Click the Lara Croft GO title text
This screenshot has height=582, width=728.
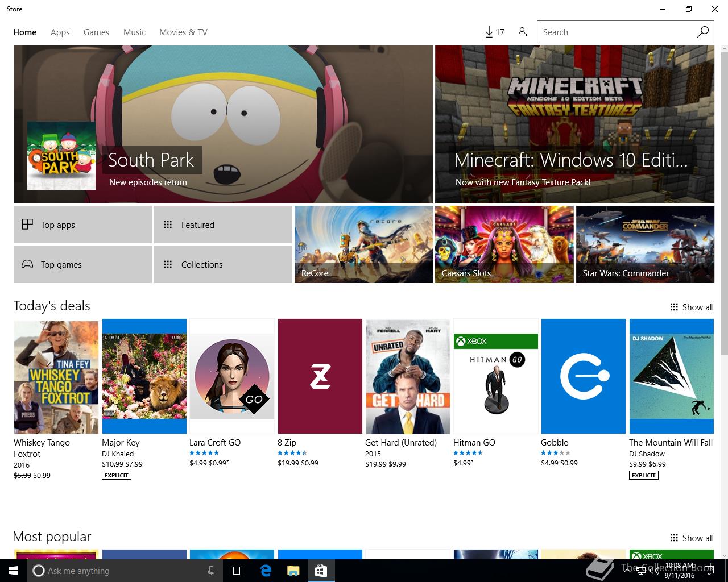215,443
